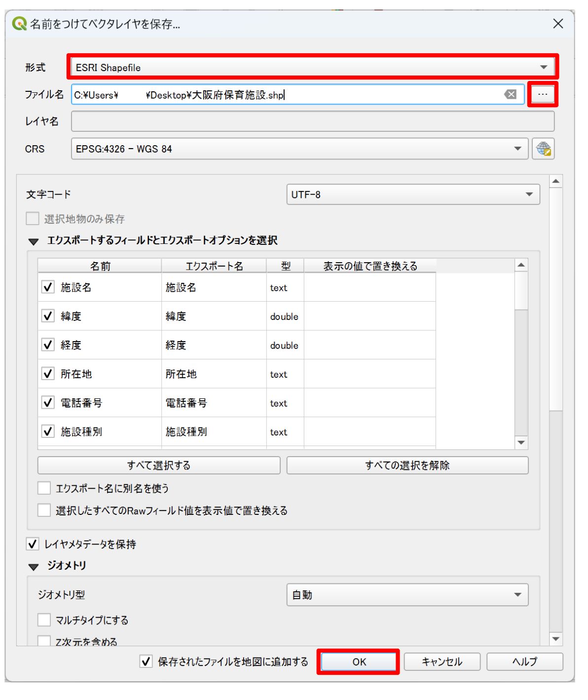This screenshot has width=588, height=700.
Task: Uncheck the 電話番号 field checkbox
Action: coord(48,402)
